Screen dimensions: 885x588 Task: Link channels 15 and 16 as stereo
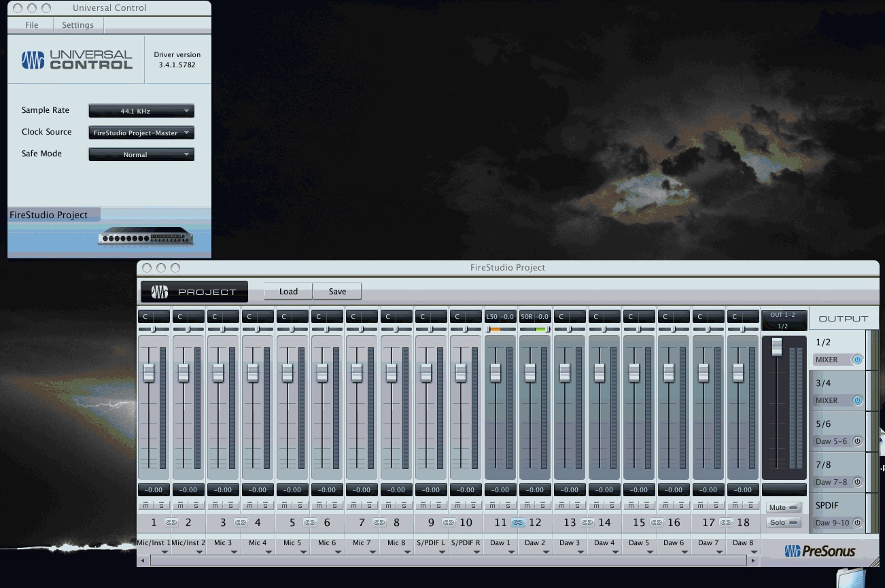[x=657, y=523]
